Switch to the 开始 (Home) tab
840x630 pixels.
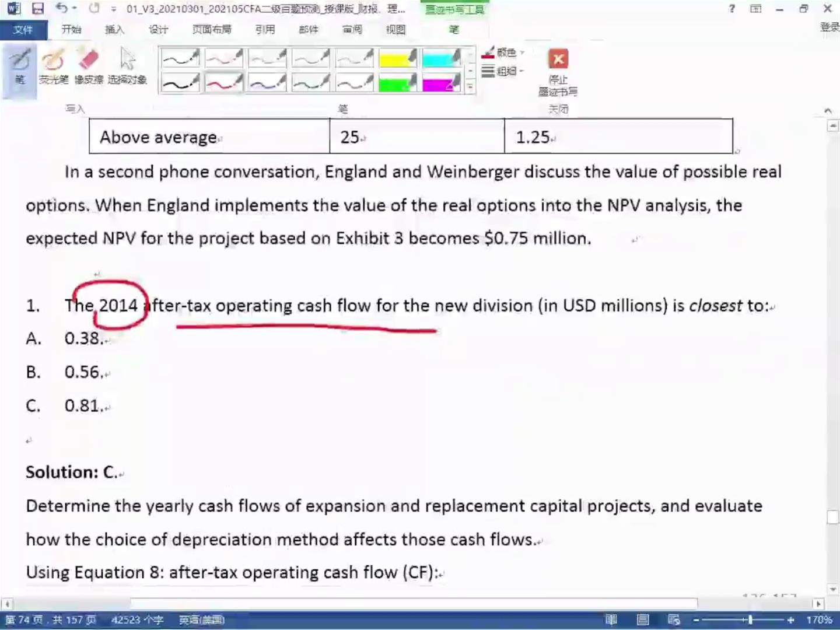pyautogui.click(x=71, y=29)
